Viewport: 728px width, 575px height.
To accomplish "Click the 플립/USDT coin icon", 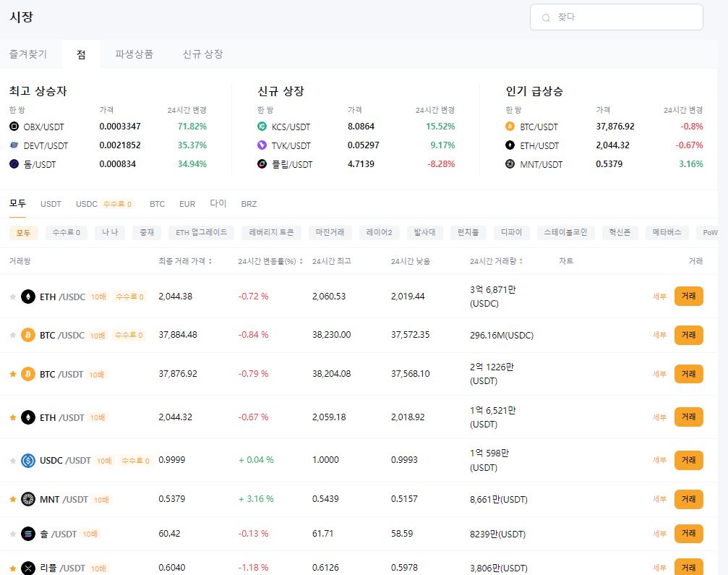I will point(262,164).
